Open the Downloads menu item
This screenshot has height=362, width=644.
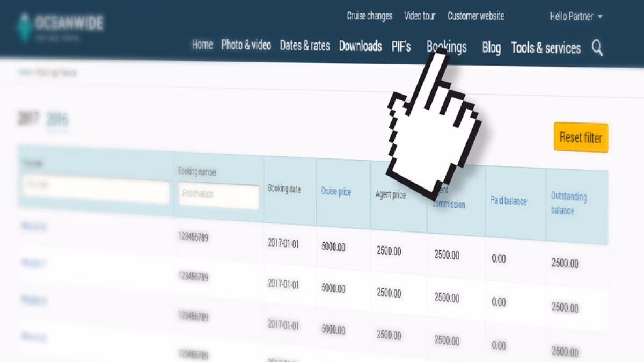tap(360, 46)
